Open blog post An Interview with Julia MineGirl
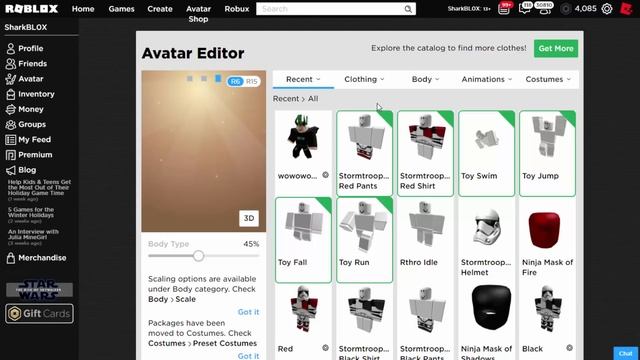The width and height of the screenshot is (640, 360). (x=33, y=234)
